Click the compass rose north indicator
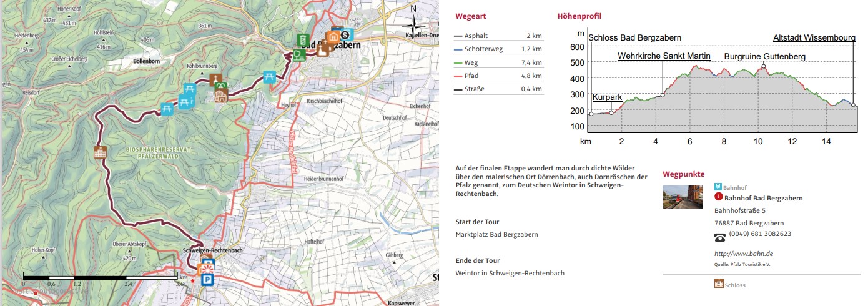Viewport: 868px width, 306px height. 413,24
